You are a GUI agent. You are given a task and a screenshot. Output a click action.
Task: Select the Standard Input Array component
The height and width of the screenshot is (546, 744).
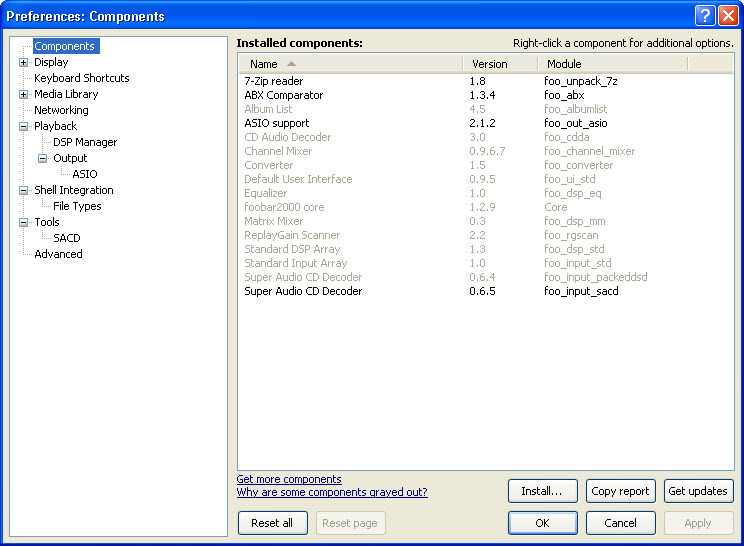click(485, 263)
